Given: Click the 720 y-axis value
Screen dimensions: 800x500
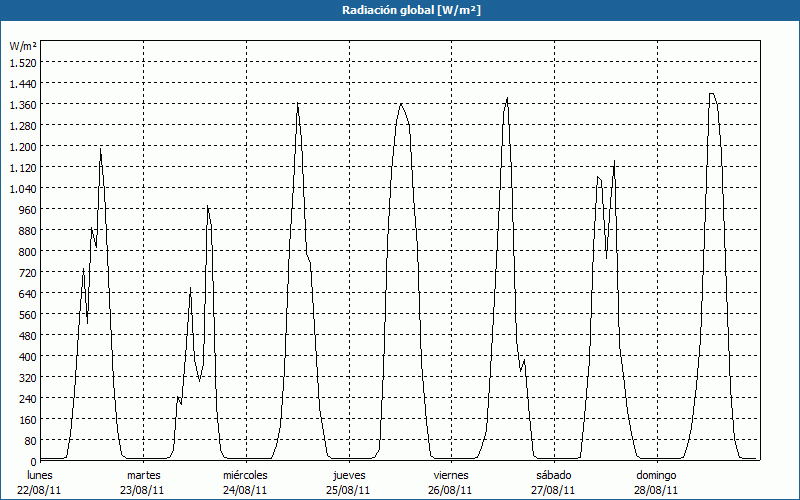Looking at the screenshot, I should pos(28,272).
